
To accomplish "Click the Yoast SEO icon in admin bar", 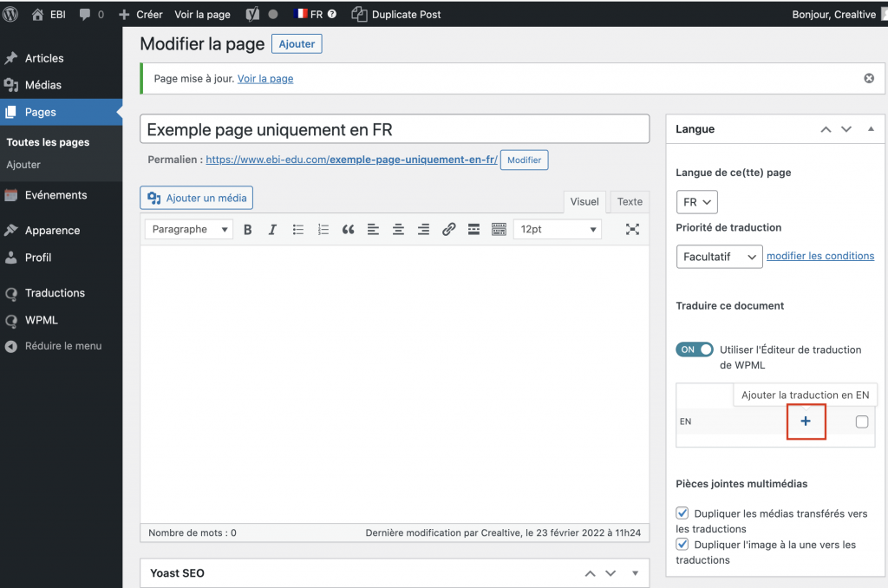I will click(x=252, y=14).
